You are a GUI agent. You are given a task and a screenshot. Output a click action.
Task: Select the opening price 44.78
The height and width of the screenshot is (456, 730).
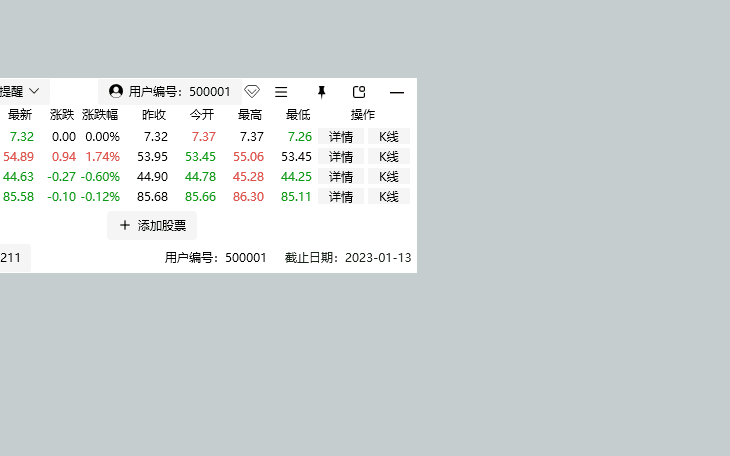pos(200,177)
